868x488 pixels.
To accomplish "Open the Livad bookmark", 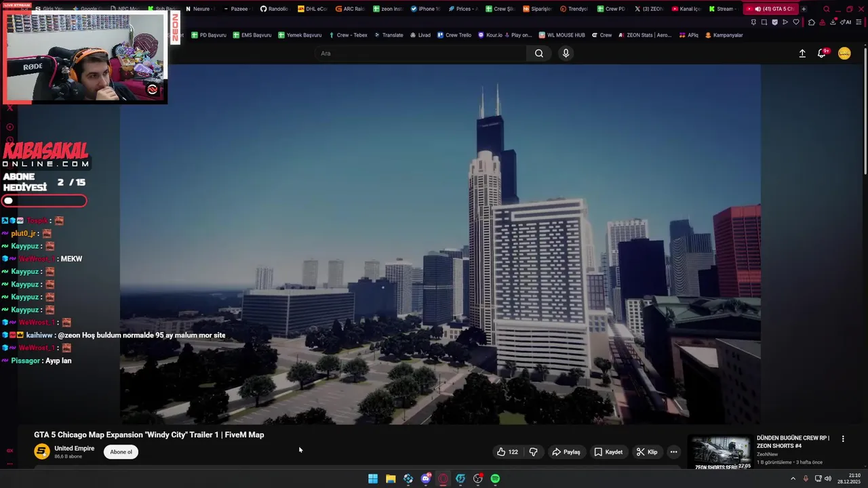I will tap(420, 35).
